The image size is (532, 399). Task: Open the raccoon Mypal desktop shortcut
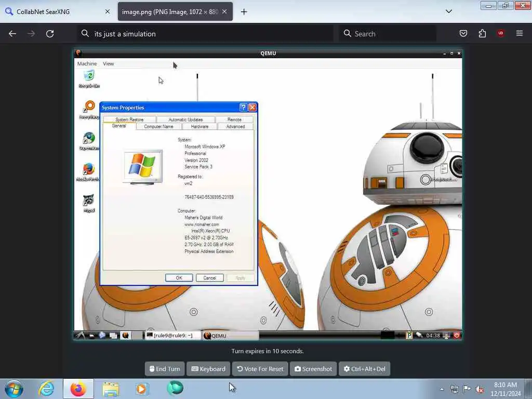[88, 203]
